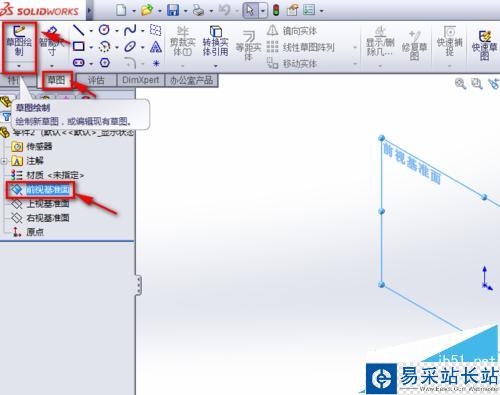500x395 pixels.
Task: Undo the last action
Action: tap(224, 10)
